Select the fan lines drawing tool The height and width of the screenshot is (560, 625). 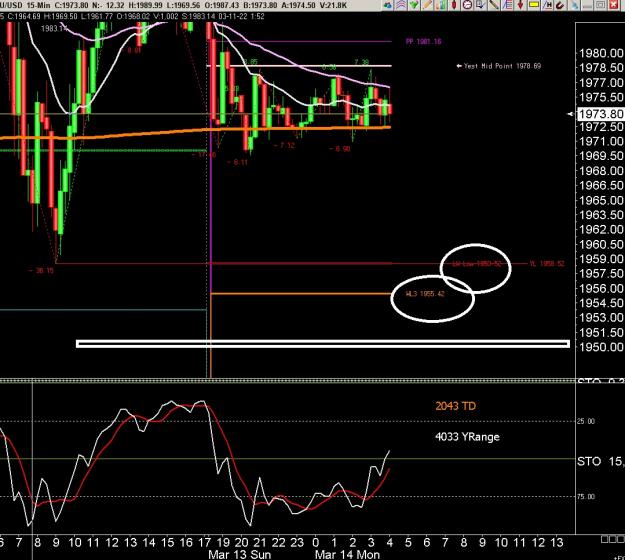(507, 5)
